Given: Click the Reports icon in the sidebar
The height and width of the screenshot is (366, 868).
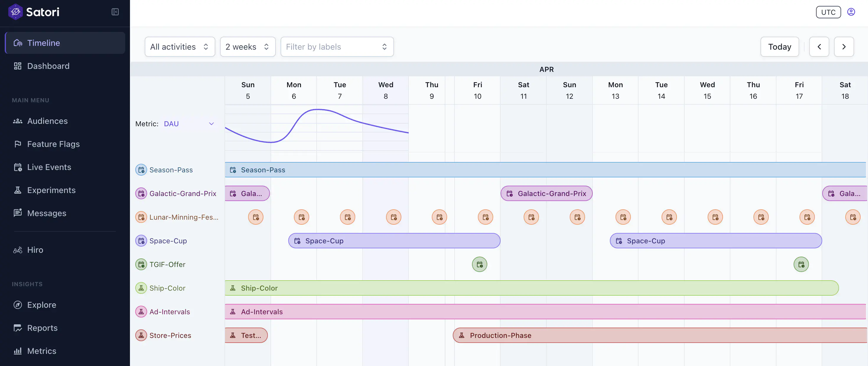Looking at the screenshot, I should (18, 328).
